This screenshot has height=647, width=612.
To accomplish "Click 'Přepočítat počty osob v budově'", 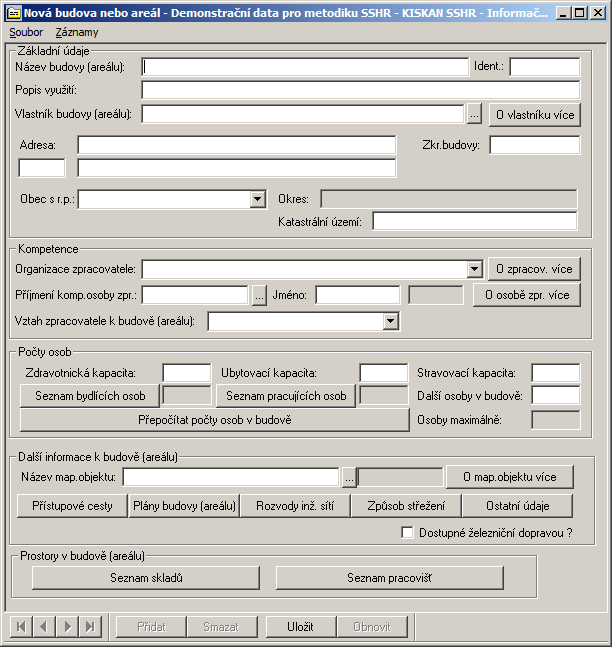I will pos(215,420).
